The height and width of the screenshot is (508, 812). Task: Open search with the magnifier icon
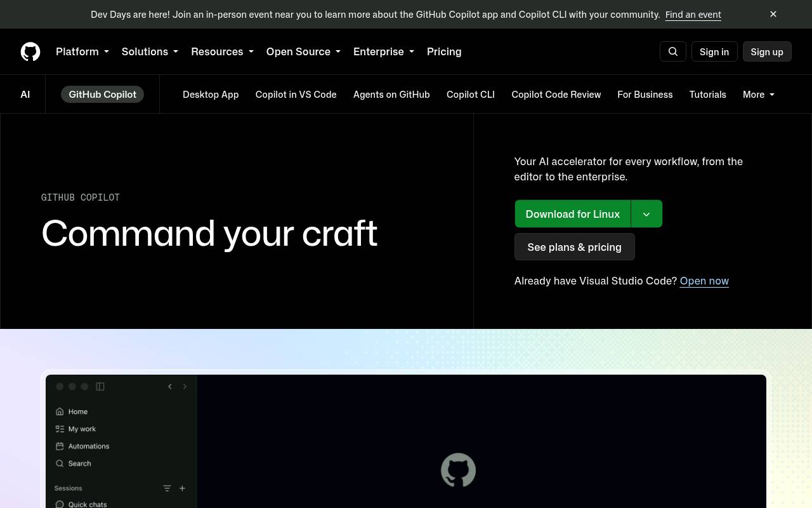(x=673, y=51)
